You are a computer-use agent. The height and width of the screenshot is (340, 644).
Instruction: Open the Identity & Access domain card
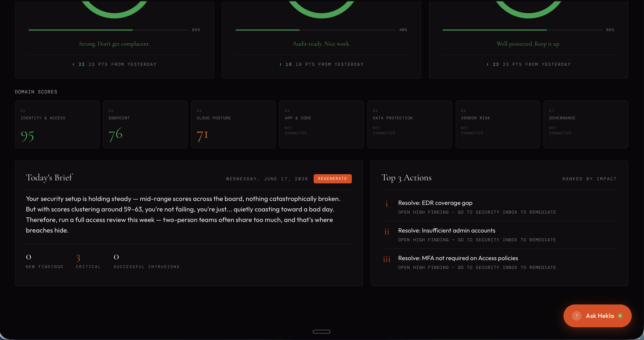tap(57, 124)
